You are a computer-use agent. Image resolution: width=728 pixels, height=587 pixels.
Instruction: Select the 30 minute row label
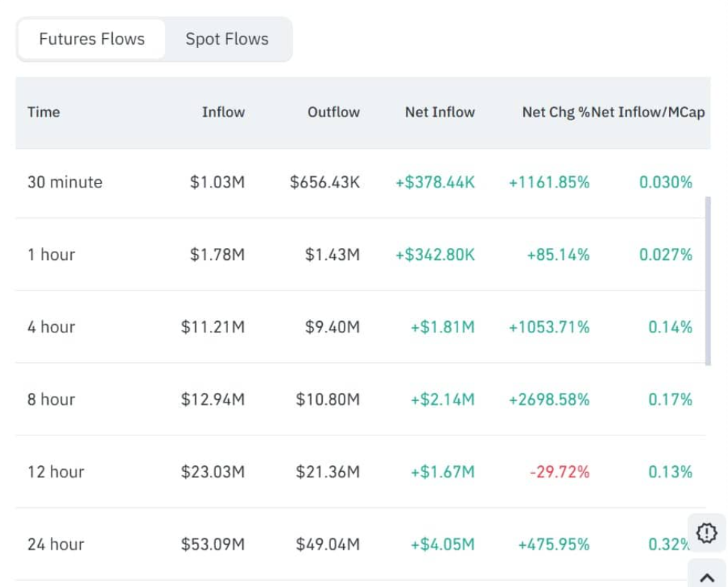point(65,182)
